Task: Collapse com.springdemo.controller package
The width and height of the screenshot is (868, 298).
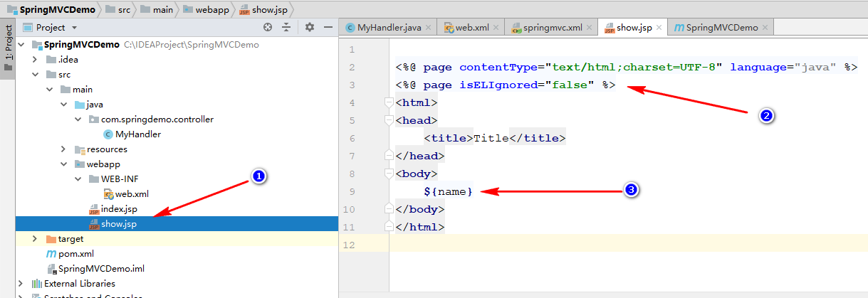Action: tap(77, 119)
